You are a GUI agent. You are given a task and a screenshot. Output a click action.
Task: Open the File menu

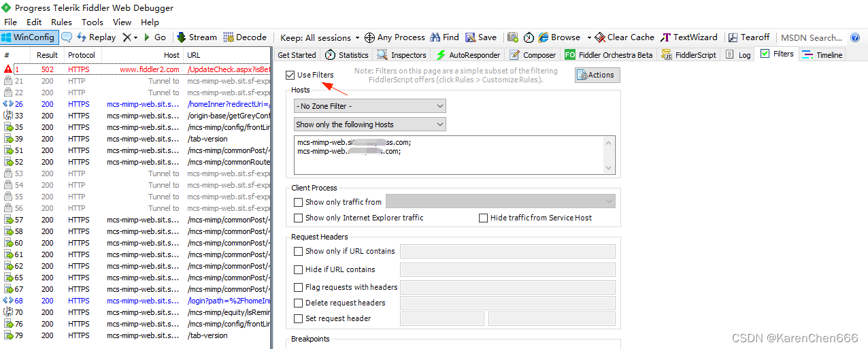click(10, 22)
